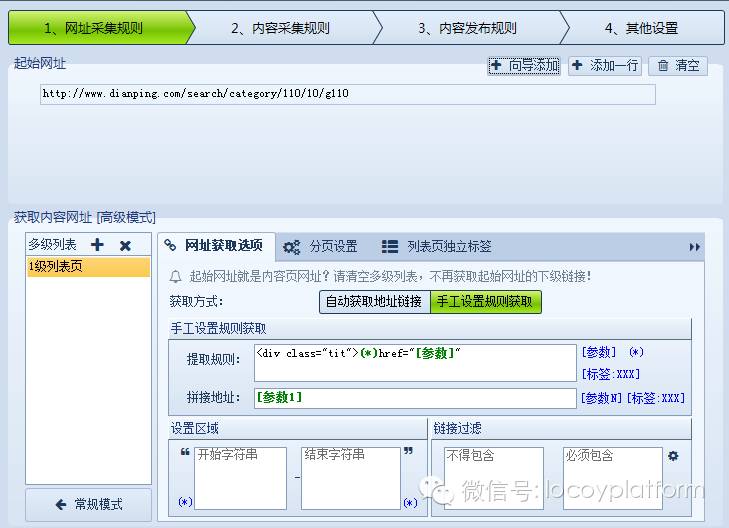The height and width of the screenshot is (528, 729).
Task: Click the 开始字符串 text box
Action: pos(240,478)
